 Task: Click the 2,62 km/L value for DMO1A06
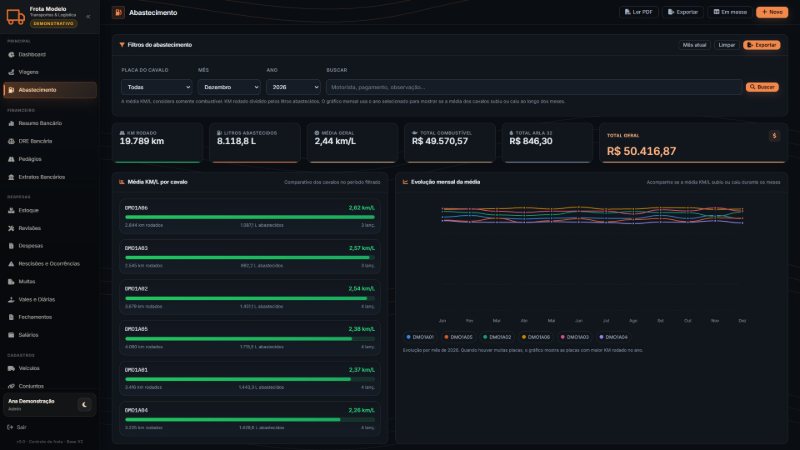point(362,208)
